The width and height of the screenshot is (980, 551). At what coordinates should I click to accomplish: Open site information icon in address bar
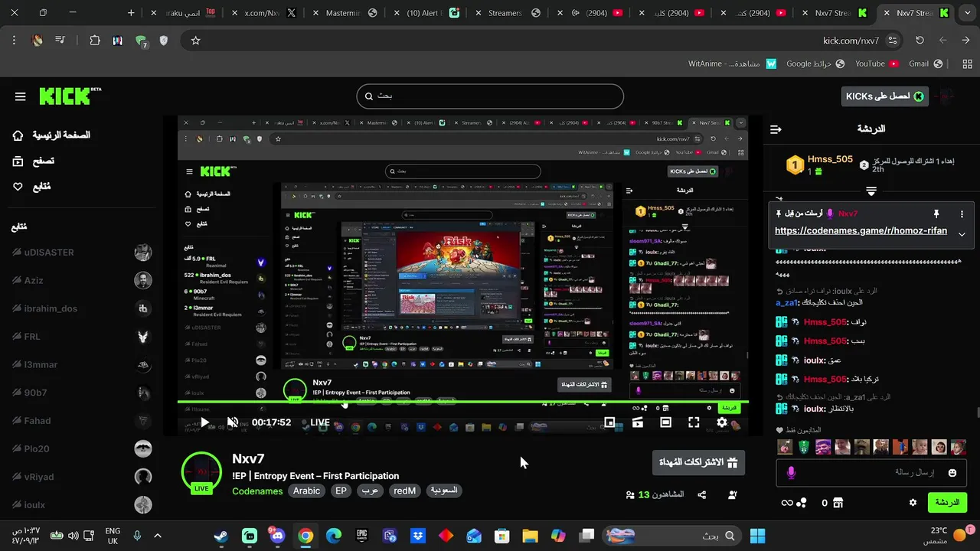pyautogui.click(x=892, y=41)
